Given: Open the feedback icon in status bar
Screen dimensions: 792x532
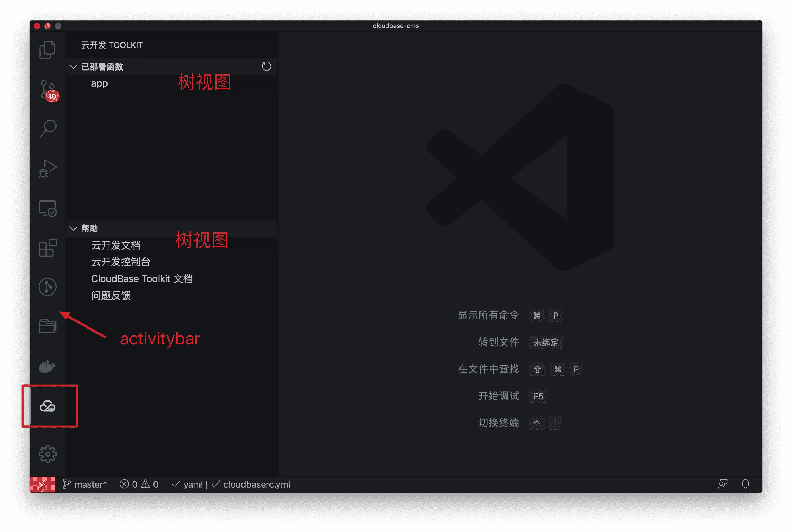Looking at the screenshot, I should pos(723,484).
